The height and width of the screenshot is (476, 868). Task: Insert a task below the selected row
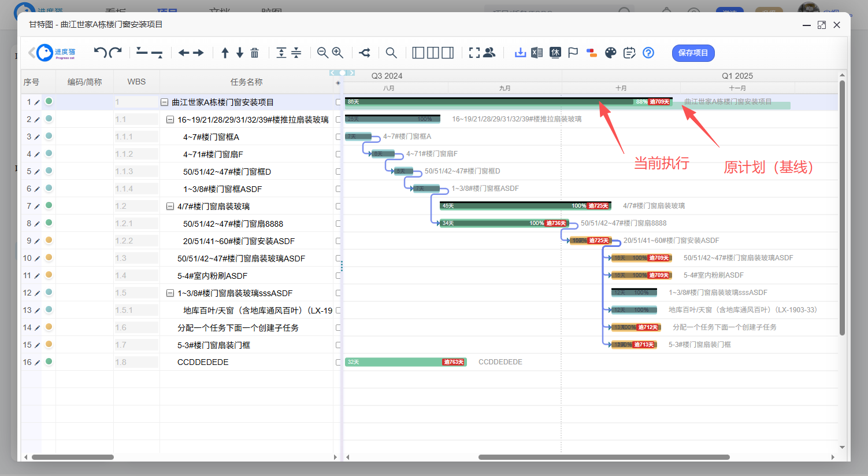pos(157,53)
